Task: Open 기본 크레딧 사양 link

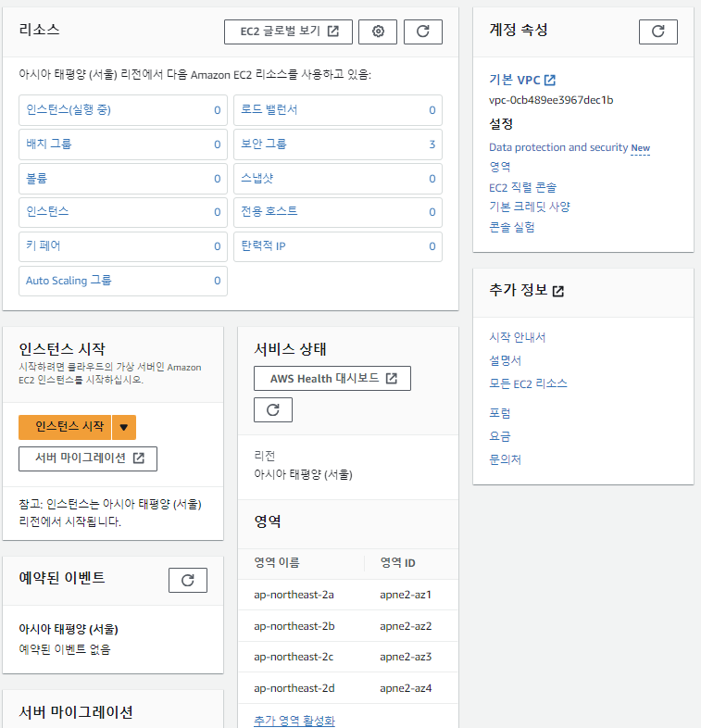Action: (530, 207)
